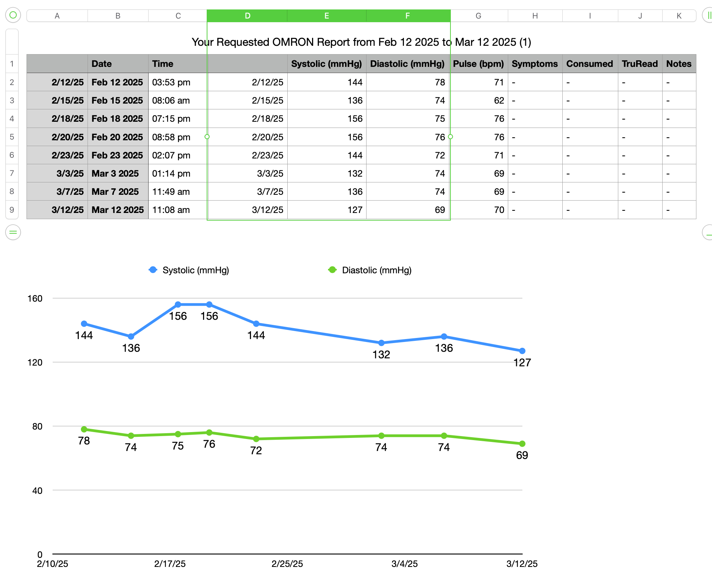712x588 pixels.
Task: Click the blue Systolic legend marker
Action: point(153,270)
